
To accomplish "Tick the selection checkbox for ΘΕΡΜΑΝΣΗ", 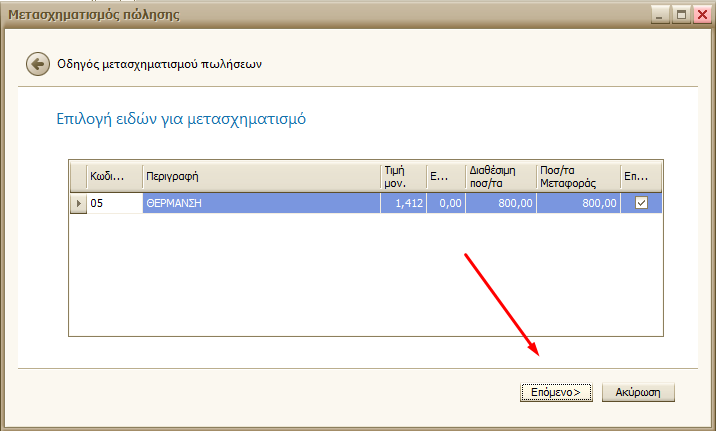I will tap(641, 203).
